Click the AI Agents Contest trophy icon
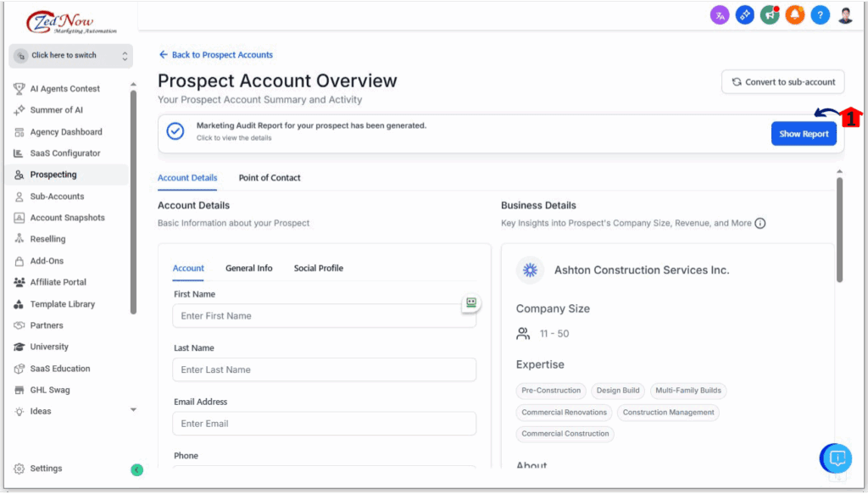This screenshot has width=868, height=494. 19,88
